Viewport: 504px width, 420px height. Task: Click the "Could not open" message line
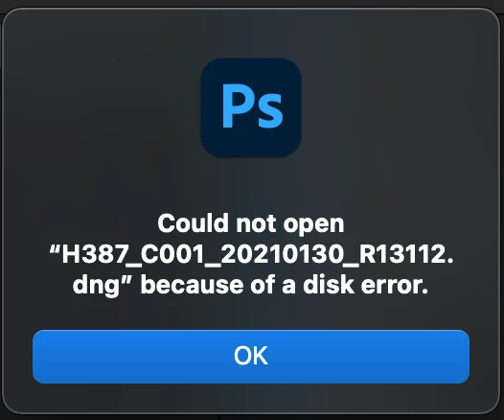[251, 224]
